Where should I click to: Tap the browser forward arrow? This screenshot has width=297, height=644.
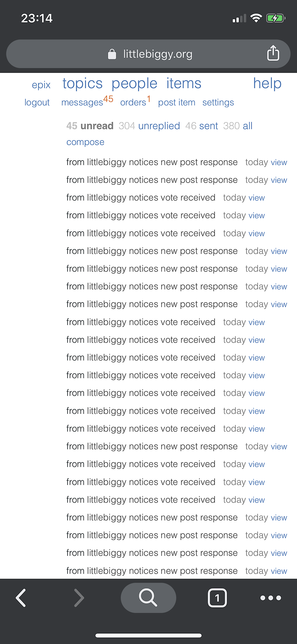[79, 598]
